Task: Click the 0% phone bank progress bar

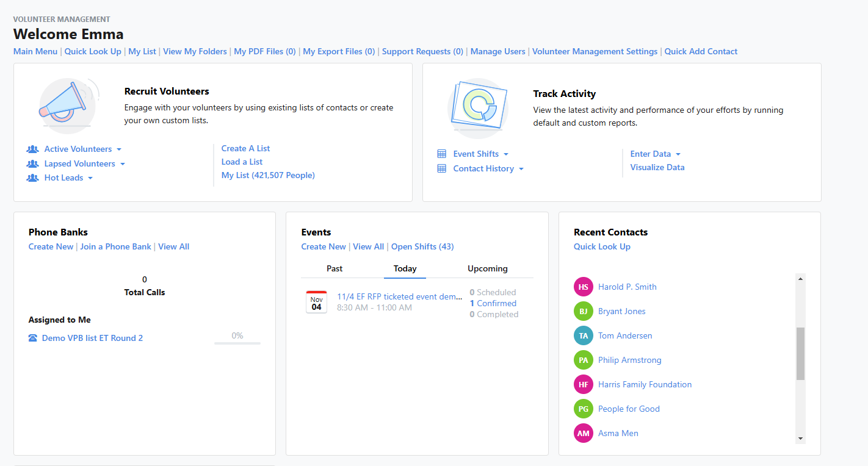Action: (237, 343)
